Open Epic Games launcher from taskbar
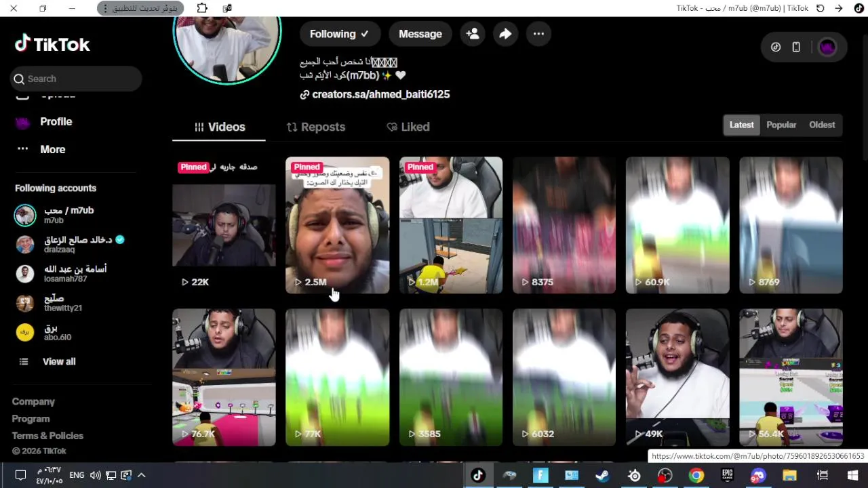This screenshot has width=868, height=488. 728,475
